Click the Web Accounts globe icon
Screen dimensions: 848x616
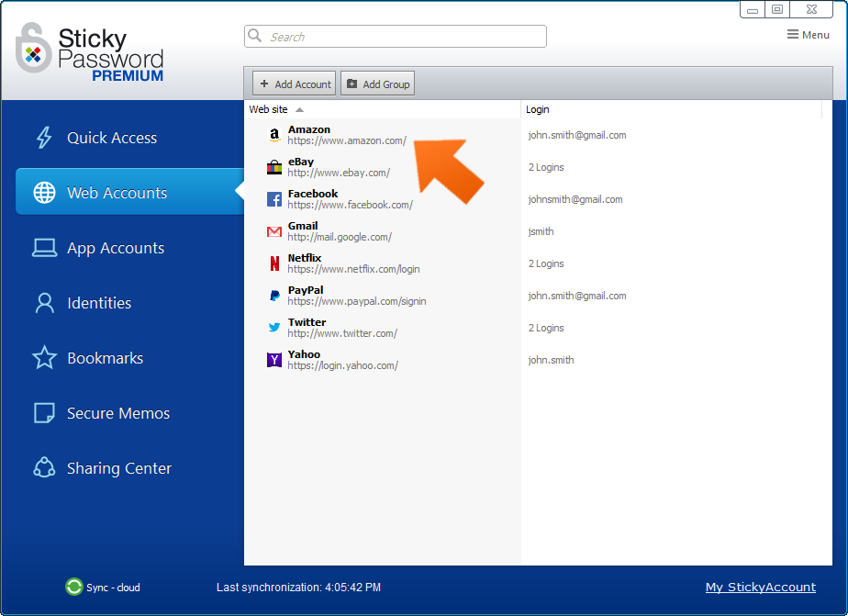click(x=44, y=193)
